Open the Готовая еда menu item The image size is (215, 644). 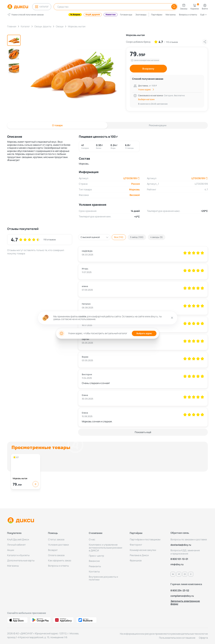point(126,15)
